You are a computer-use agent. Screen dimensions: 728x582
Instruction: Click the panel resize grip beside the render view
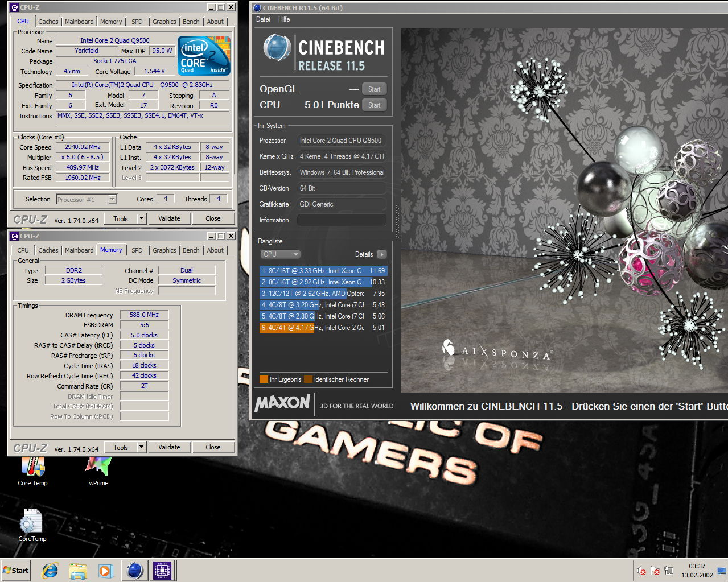pyautogui.click(x=397, y=222)
